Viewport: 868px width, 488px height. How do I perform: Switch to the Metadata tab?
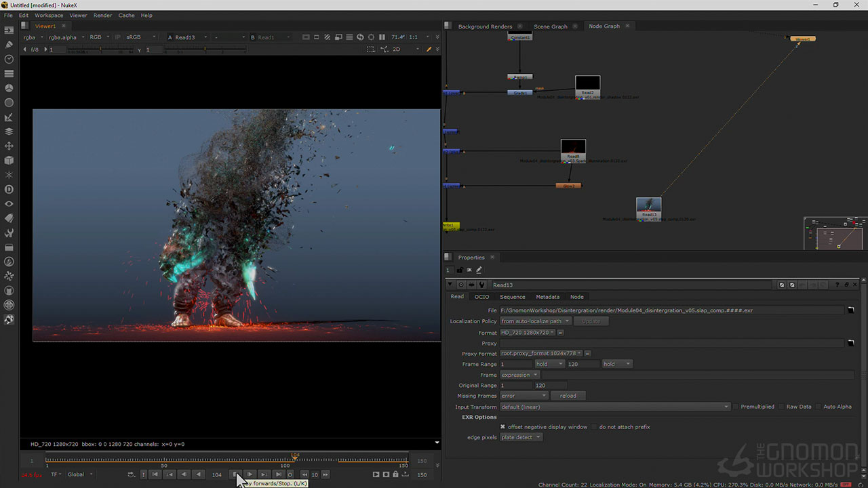(547, 297)
